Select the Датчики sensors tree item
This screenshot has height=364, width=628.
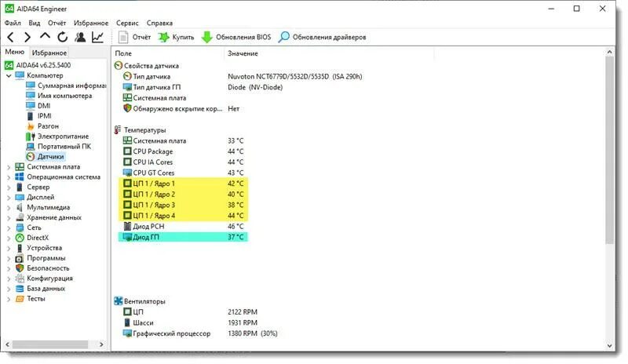pos(45,157)
